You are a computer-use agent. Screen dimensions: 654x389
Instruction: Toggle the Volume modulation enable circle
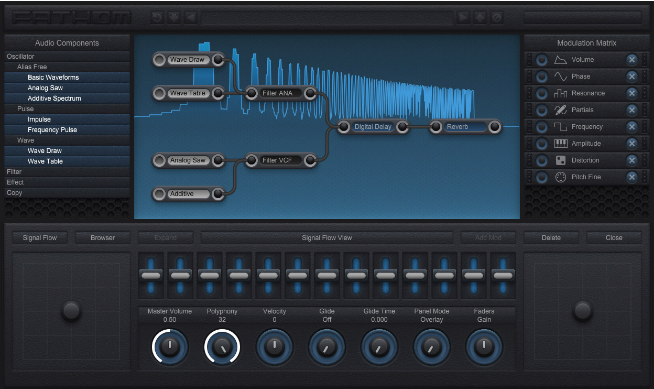(x=541, y=60)
